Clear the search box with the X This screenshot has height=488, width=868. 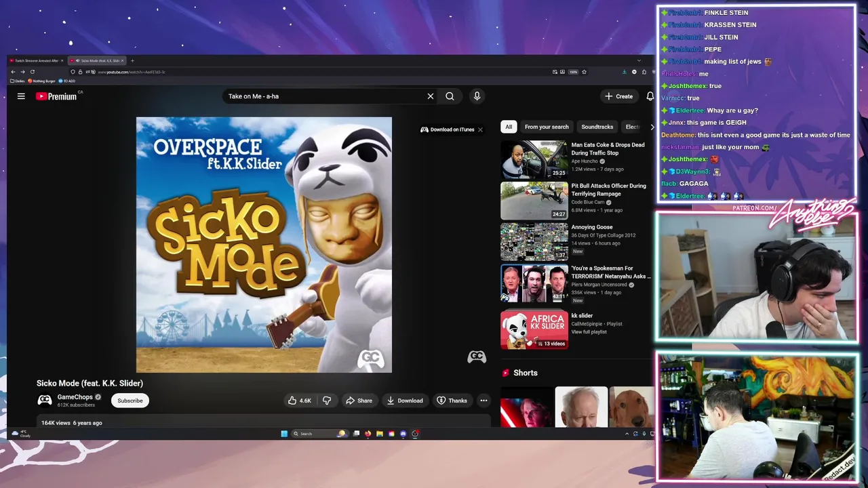(430, 96)
